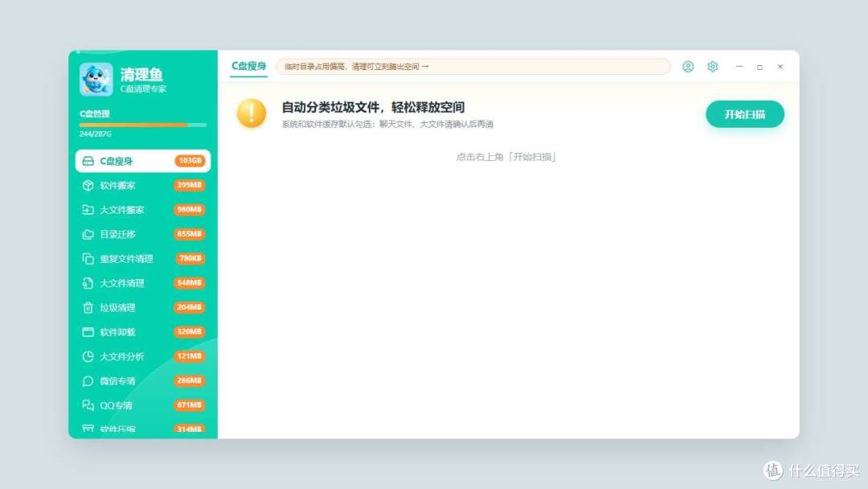Click the C盘清理专家 subtitle
868x489 pixels.
coord(143,88)
